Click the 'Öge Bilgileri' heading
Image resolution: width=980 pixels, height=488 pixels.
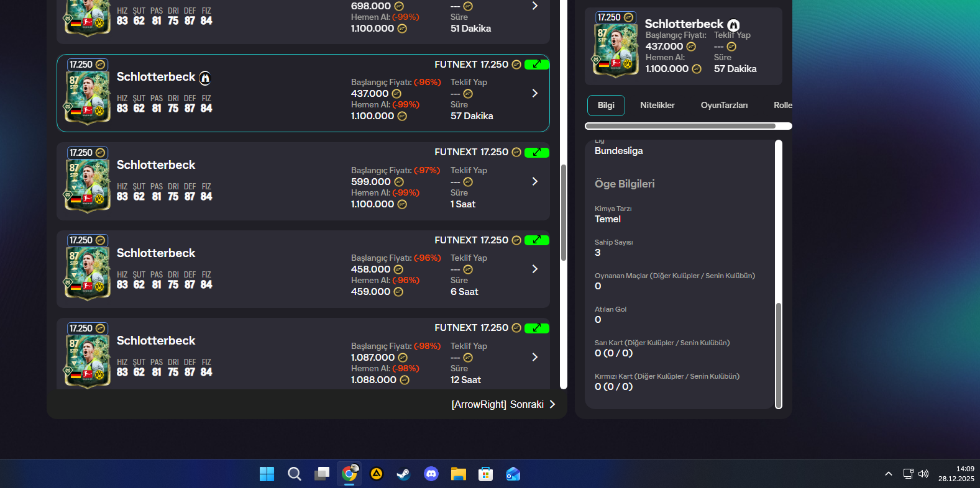625,184
